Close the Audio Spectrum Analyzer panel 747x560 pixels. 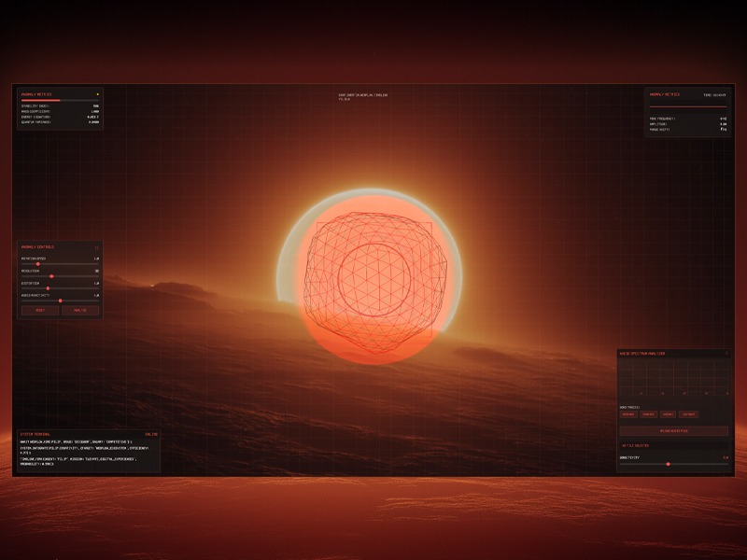click(727, 352)
